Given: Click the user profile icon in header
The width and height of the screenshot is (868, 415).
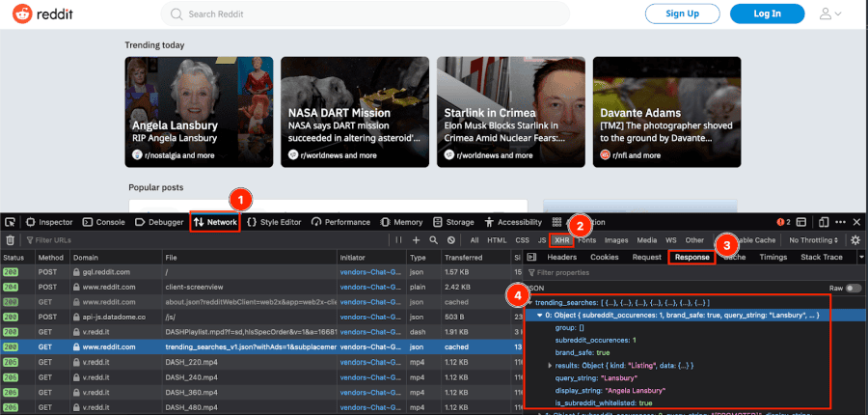Looking at the screenshot, I should [826, 14].
